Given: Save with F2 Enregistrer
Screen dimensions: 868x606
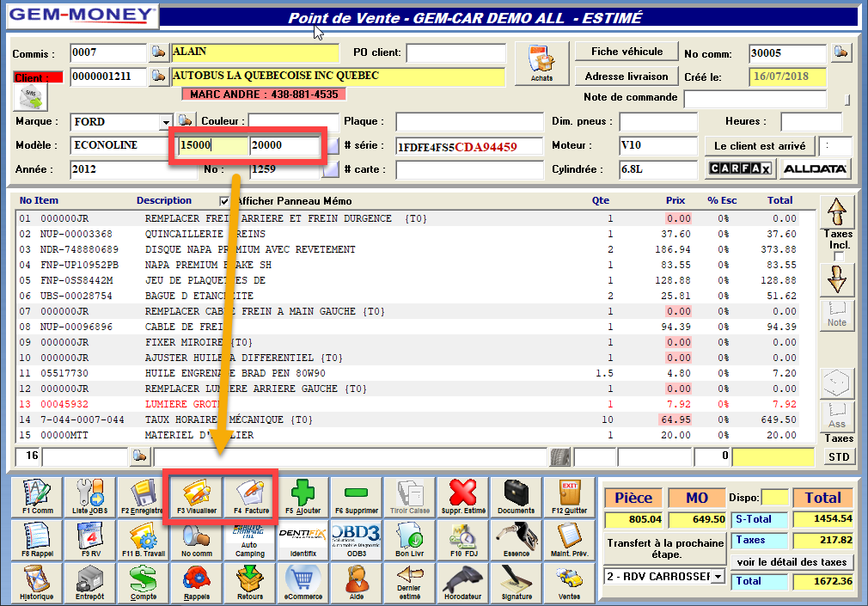Looking at the screenshot, I should click(143, 496).
